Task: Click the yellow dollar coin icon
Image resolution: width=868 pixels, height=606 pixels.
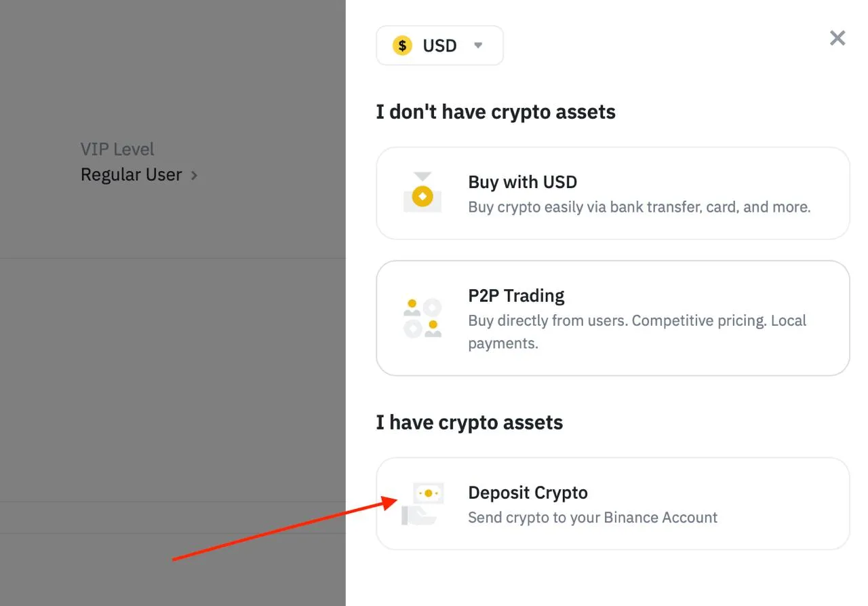Action: [x=402, y=45]
